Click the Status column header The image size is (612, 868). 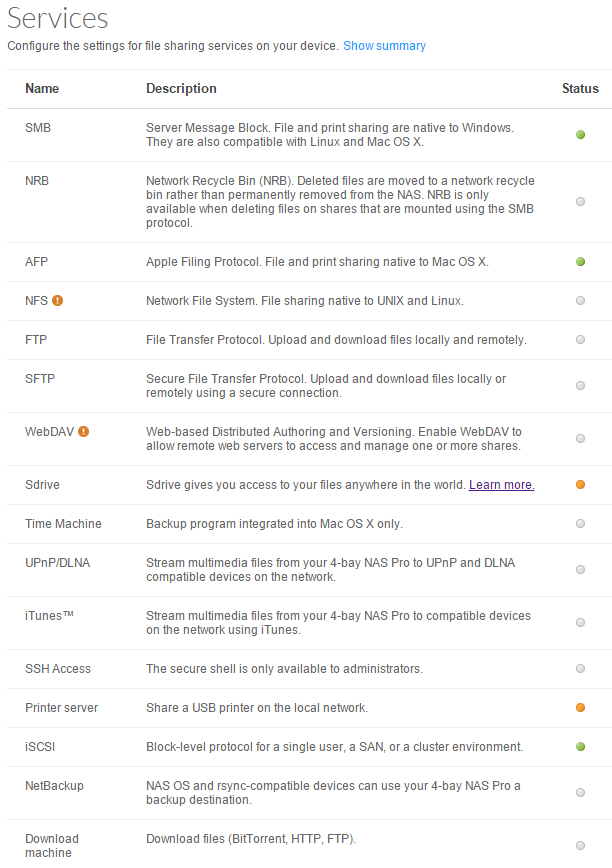[580, 89]
